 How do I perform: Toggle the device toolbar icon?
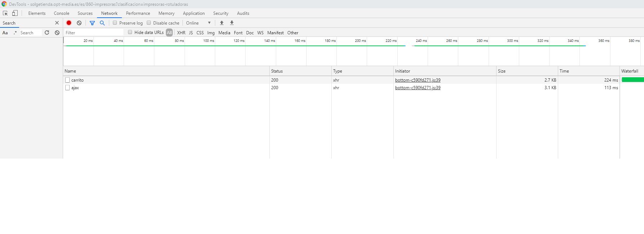[x=15, y=13]
